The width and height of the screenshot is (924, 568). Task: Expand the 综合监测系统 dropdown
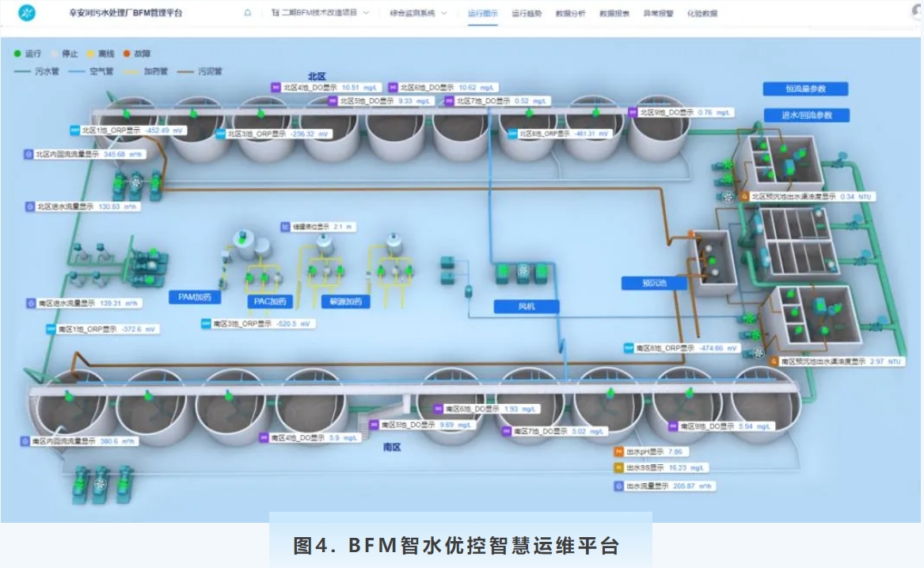[x=418, y=13]
